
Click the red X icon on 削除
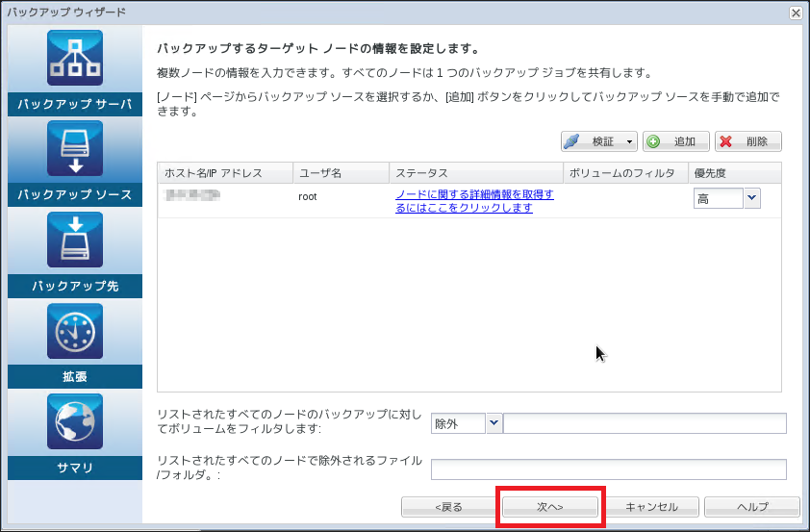(x=725, y=141)
